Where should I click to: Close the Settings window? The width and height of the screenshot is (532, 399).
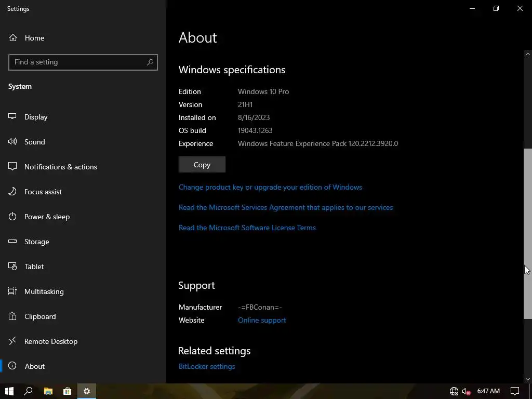tap(520, 8)
